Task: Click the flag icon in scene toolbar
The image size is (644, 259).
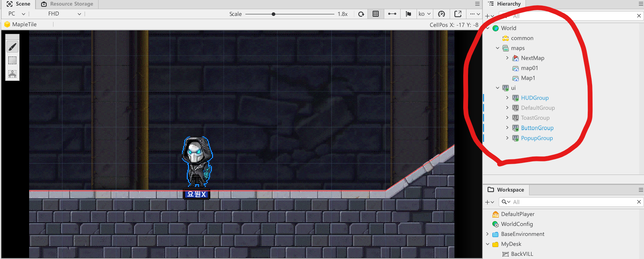Action: tap(408, 14)
